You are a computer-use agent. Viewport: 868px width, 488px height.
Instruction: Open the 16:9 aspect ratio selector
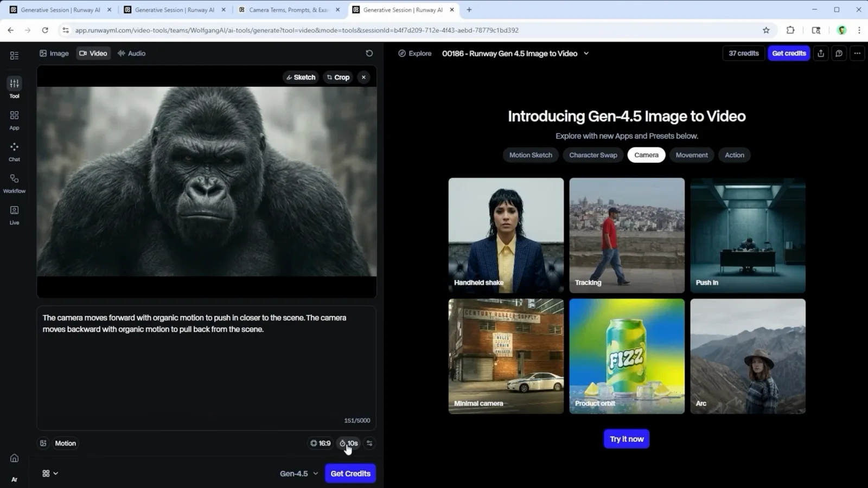(320, 443)
